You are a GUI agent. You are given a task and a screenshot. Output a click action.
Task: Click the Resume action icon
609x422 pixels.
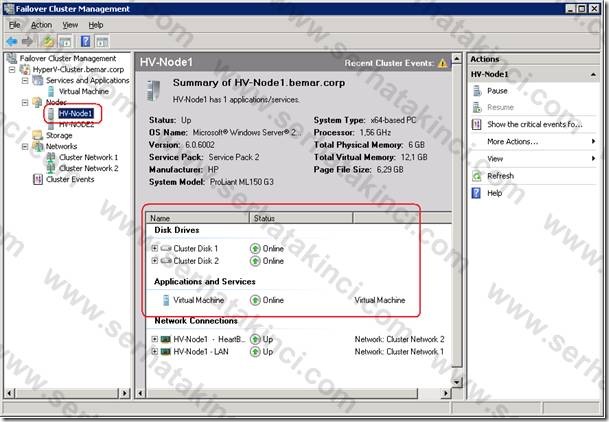pyautogui.click(x=477, y=107)
